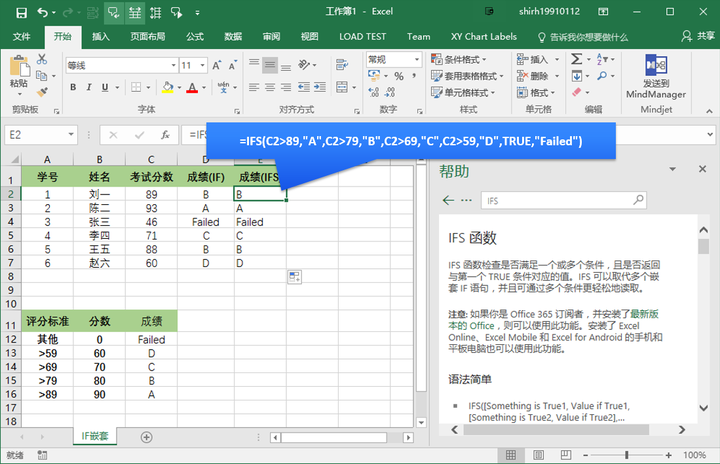Image resolution: width=720 pixels, height=464 pixels.
Task: Switch to XY Chart Labels tab
Action: click(x=484, y=37)
